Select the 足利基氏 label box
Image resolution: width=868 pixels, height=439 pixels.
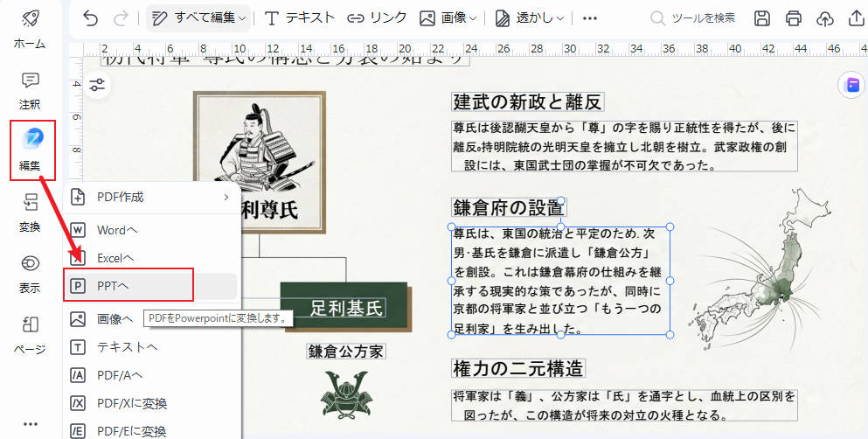(x=346, y=308)
